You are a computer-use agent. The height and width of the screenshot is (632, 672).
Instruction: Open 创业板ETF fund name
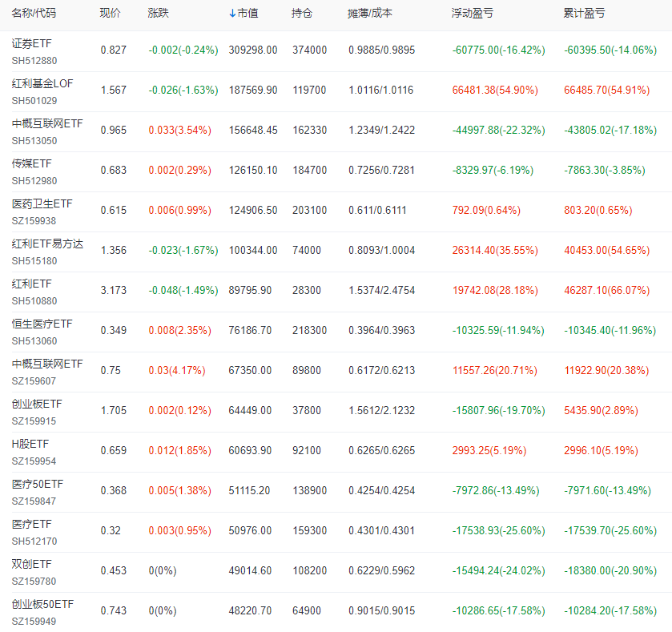pos(37,404)
